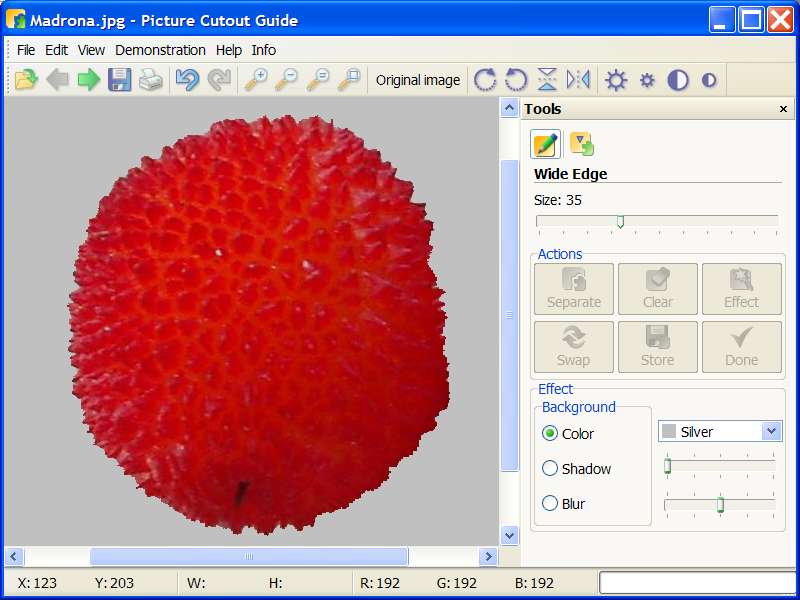800x600 pixels.
Task: Close the Tools panel
Action: pos(783,109)
